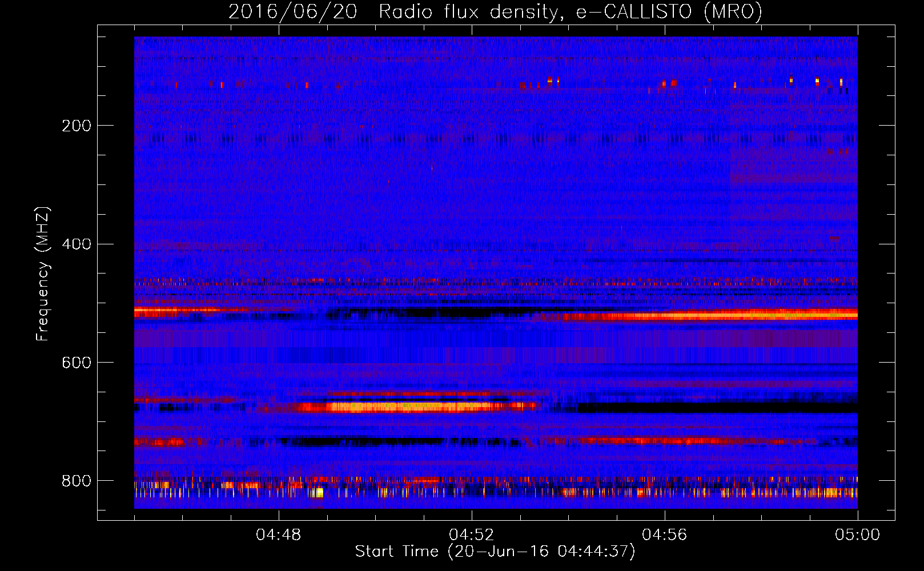Click the 05:00 time tick label

858,534
